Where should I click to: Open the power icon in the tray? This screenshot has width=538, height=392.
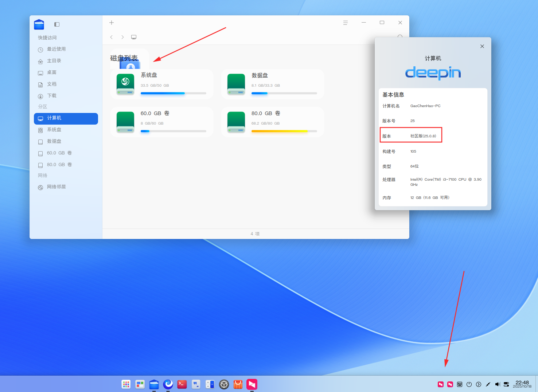pyautogui.click(x=469, y=384)
